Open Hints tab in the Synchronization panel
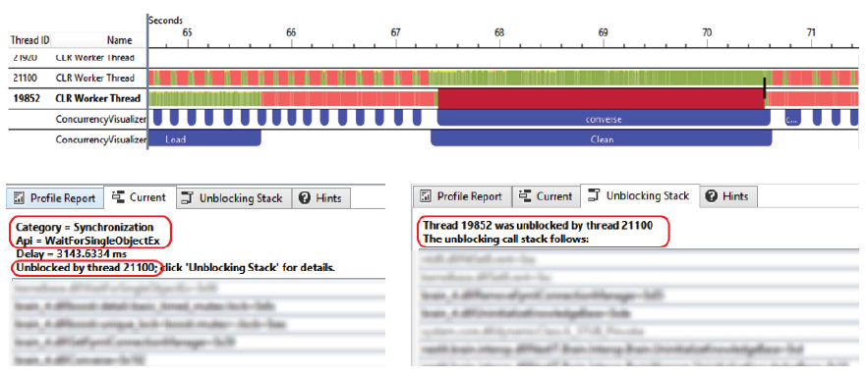 point(321,198)
